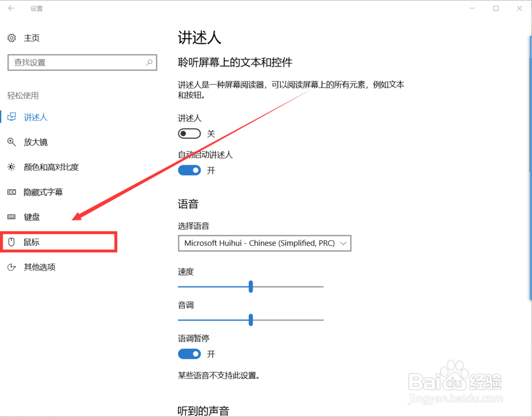The width and height of the screenshot is (532, 417).
Task: Enable the 讲述人 toggle switch
Action: point(189,133)
